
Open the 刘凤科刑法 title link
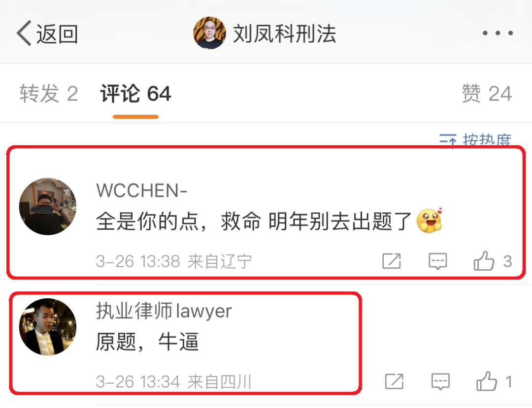[284, 34]
